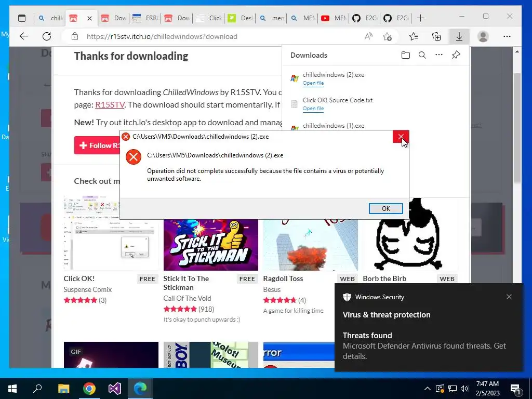This screenshot has height=399, width=532.
Task: Switch to the 'Click' tab
Action: pyautogui.click(x=209, y=18)
